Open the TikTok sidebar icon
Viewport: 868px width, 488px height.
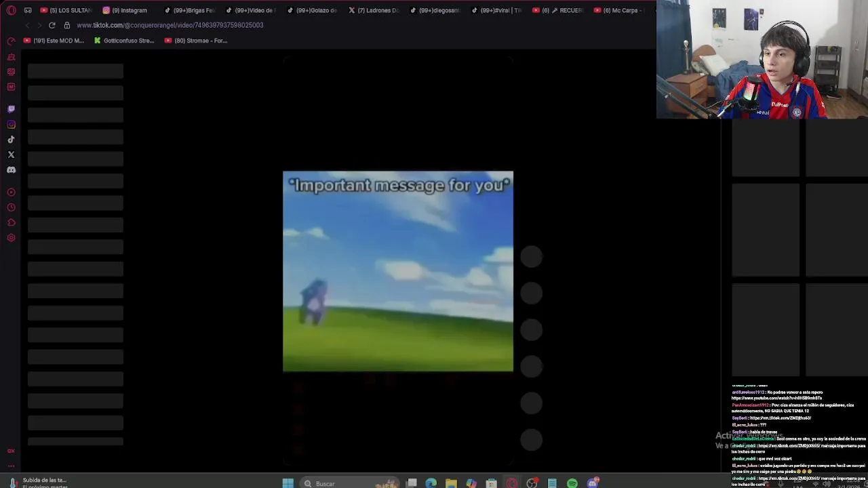[x=11, y=140]
